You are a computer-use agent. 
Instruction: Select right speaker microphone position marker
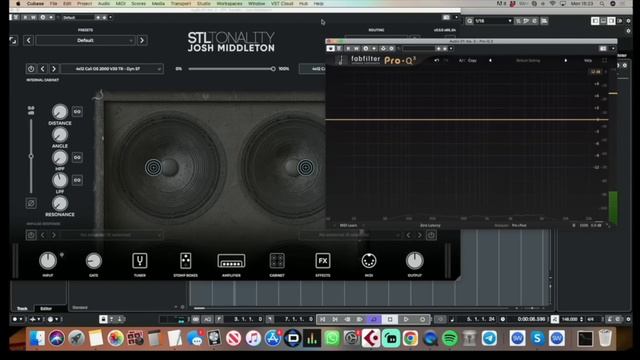pyautogui.click(x=305, y=167)
